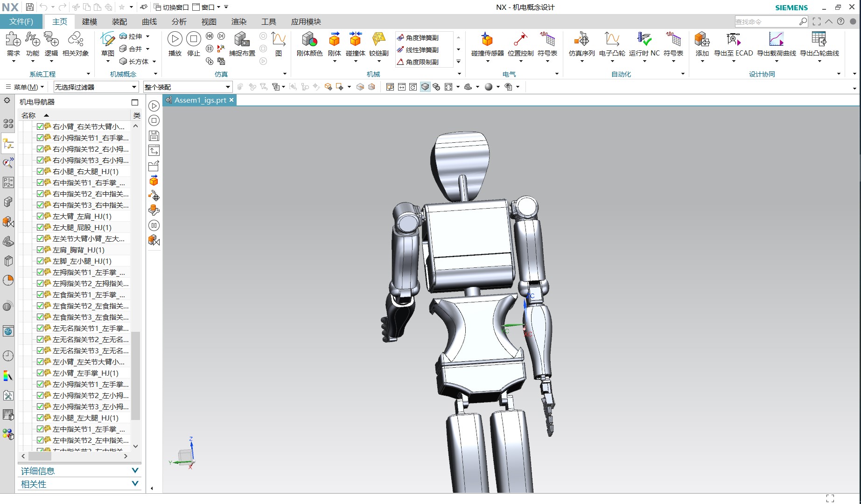Switch to the Analysis (分析) tab
The image size is (861, 504).
[179, 21]
